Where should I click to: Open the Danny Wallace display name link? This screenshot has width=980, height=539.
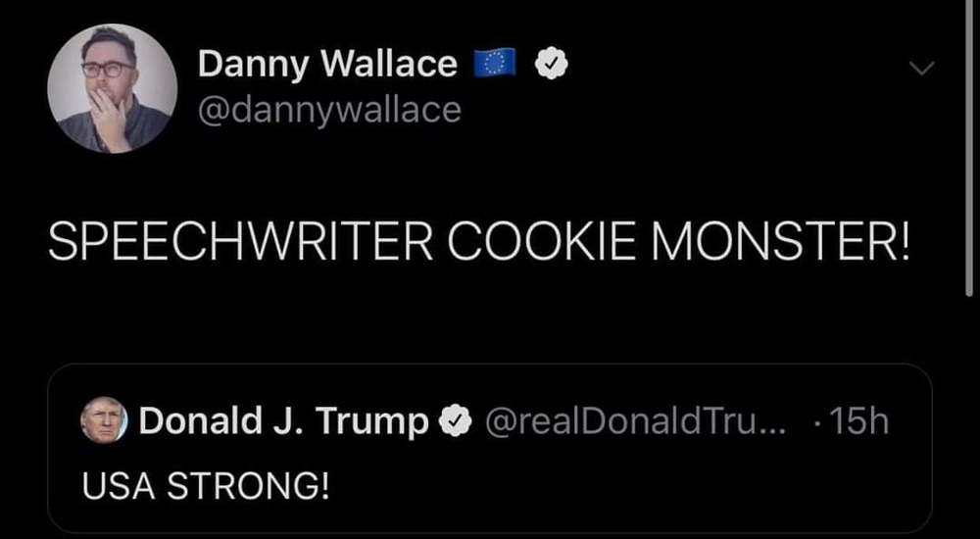[x=327, y=65]
